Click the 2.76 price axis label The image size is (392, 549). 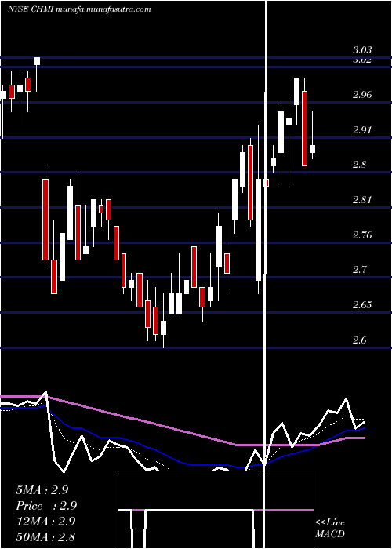362,235
